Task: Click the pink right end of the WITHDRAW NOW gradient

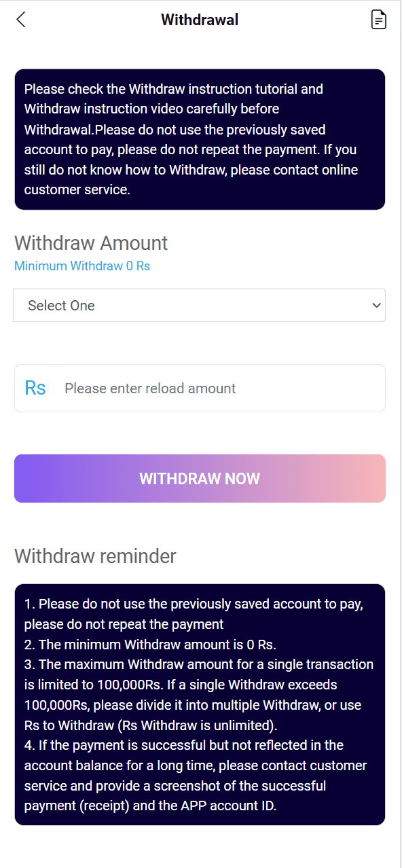Action: (367, 478)
